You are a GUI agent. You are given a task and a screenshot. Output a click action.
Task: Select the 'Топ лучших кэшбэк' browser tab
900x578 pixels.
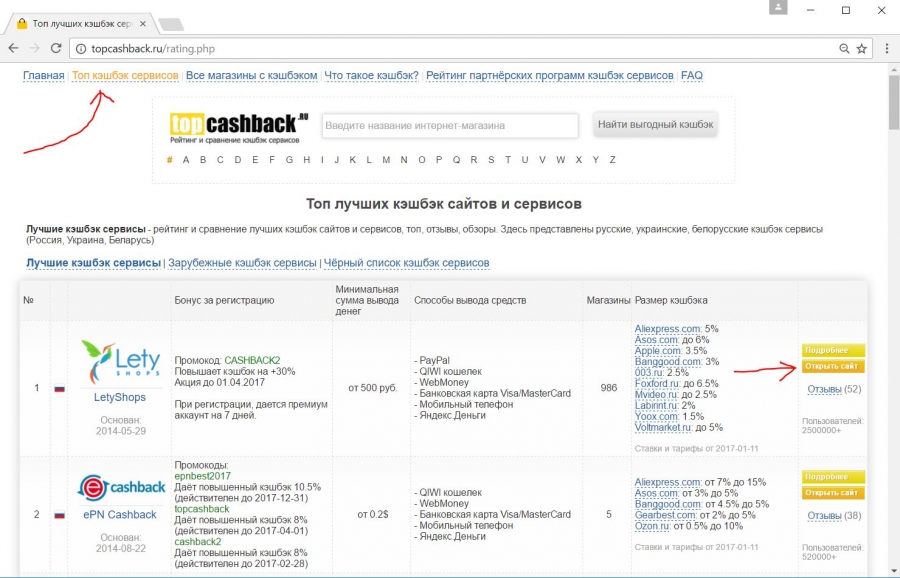[82, 24]
